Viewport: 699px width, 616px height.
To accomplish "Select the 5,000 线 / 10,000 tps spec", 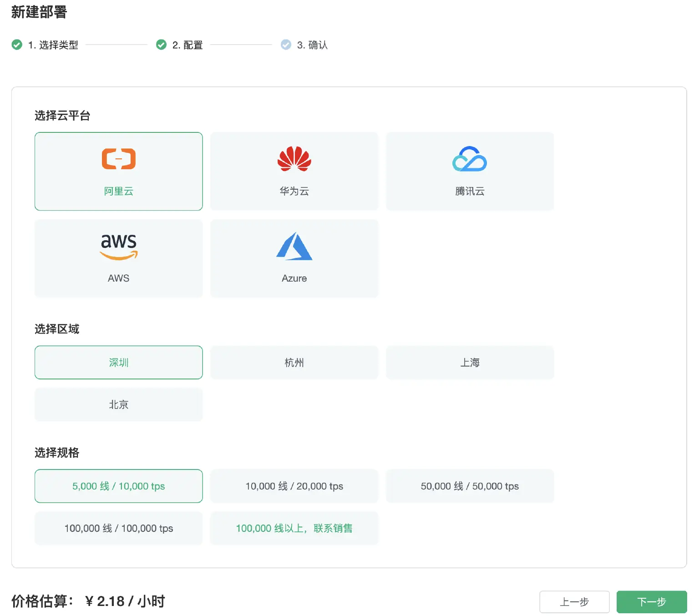I will 119,486.
